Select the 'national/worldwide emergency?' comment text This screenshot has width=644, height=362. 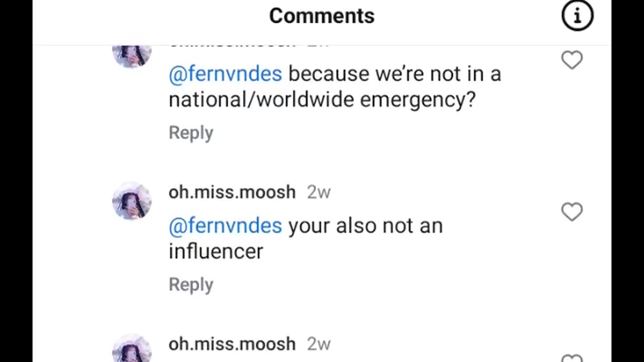322,100
